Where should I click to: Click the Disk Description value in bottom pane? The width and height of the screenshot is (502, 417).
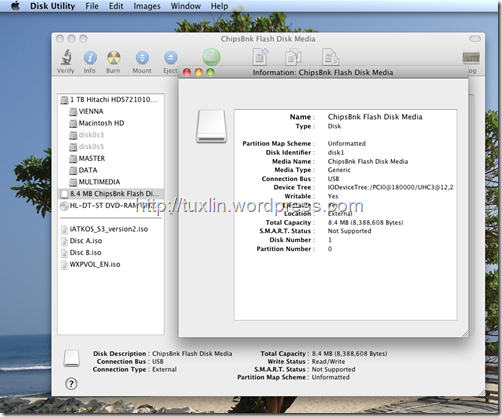click(192, 353)
